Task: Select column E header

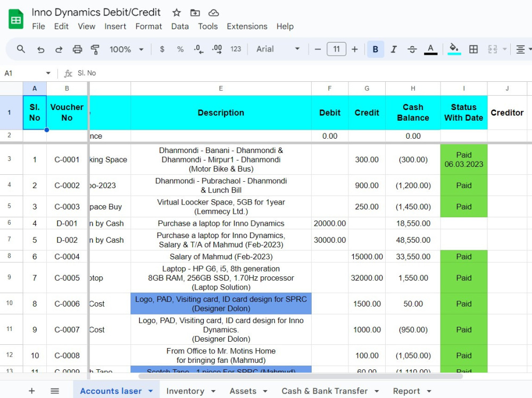Action: click(x=221, y=89)
